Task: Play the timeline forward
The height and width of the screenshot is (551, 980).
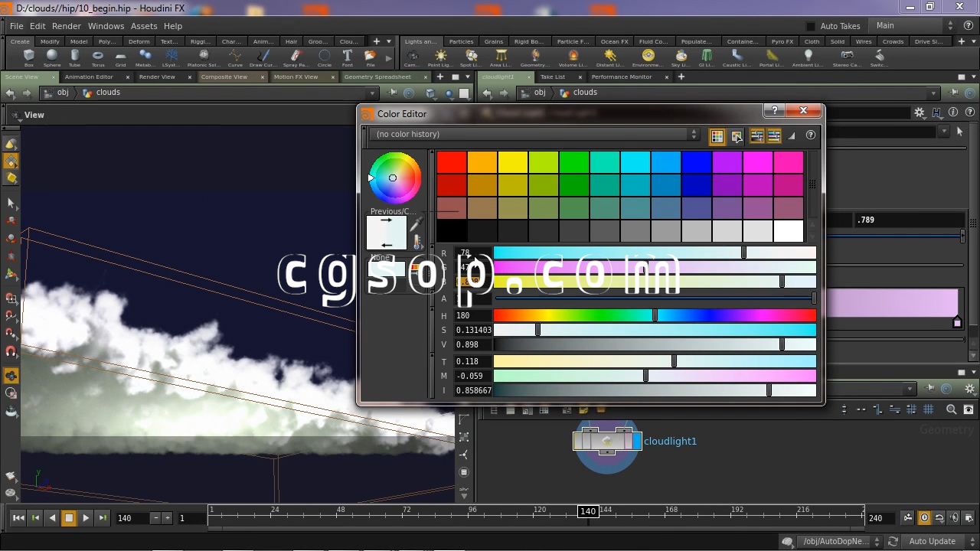Action: pos(86,518)
